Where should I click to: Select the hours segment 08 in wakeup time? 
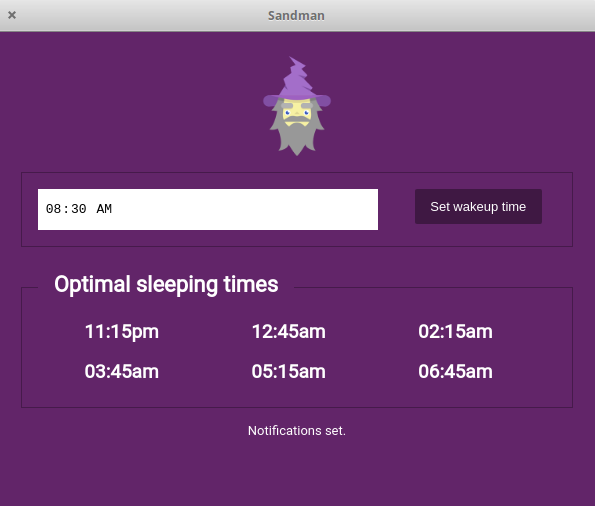(53, 209)
